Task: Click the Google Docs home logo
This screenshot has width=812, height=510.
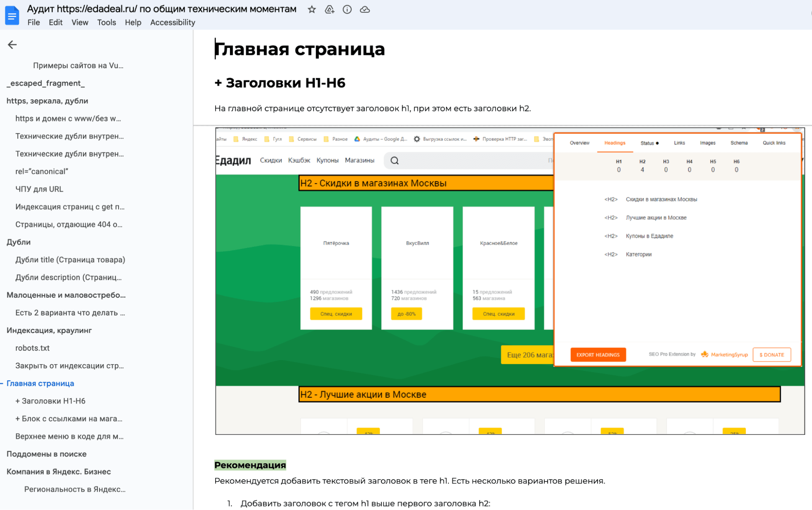Action: pyautogui.click(x=12, y=16)
